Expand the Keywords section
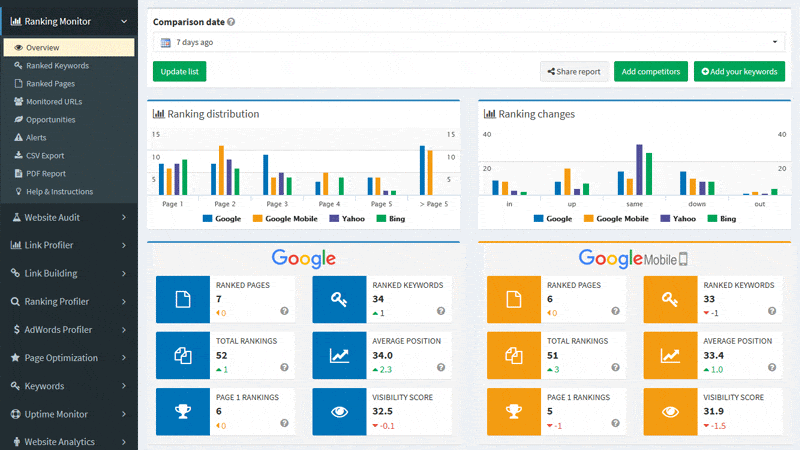The height and width of the screenshot is (450, 800). 69,386
